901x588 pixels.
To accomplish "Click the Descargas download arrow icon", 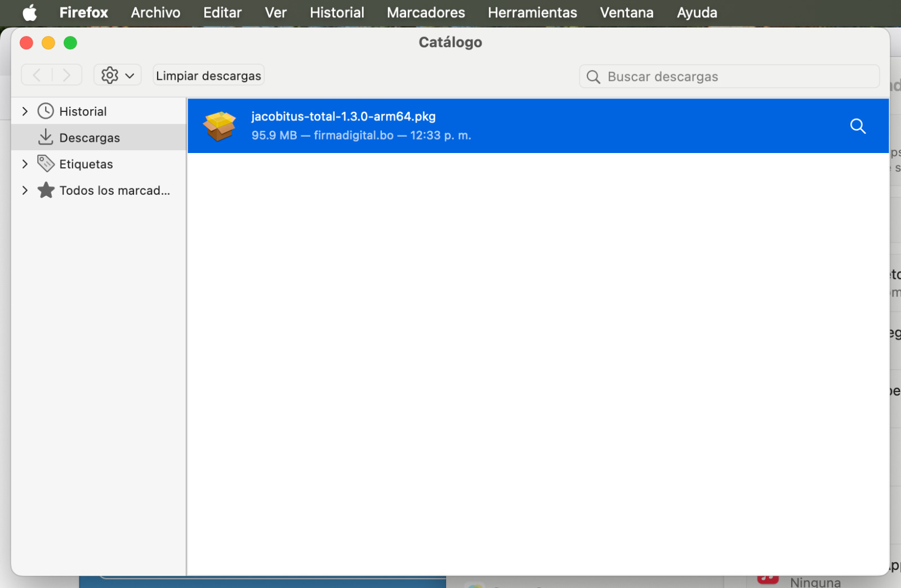I will pos(46,137).
